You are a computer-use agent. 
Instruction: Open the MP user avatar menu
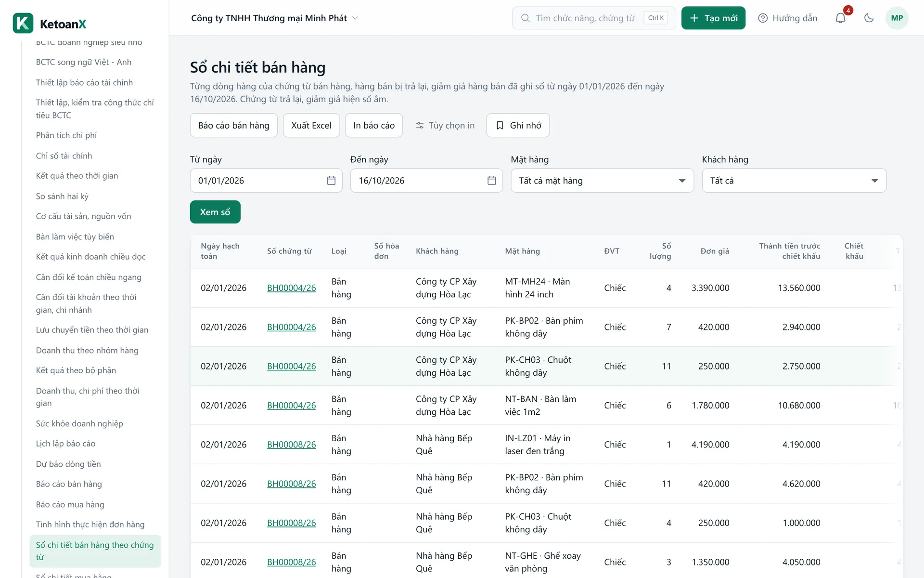tap(897, 18)
